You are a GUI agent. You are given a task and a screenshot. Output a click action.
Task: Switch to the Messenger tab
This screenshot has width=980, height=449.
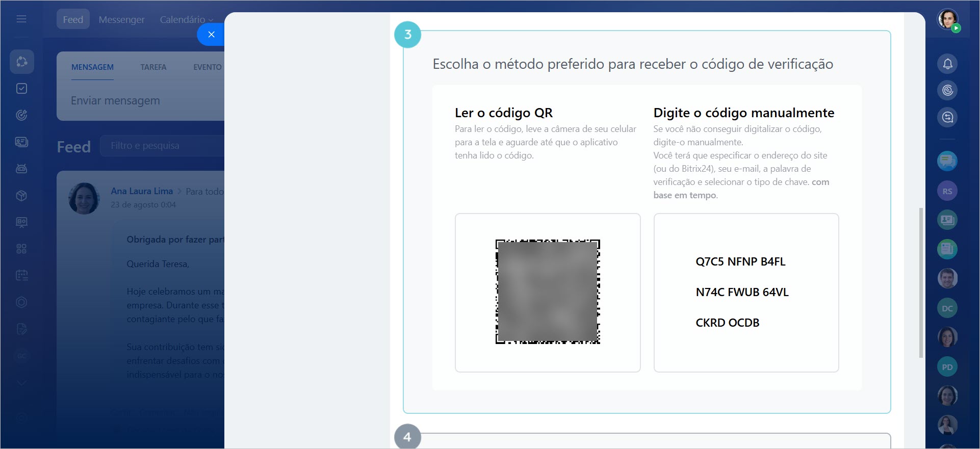click(x=122, y=19)
